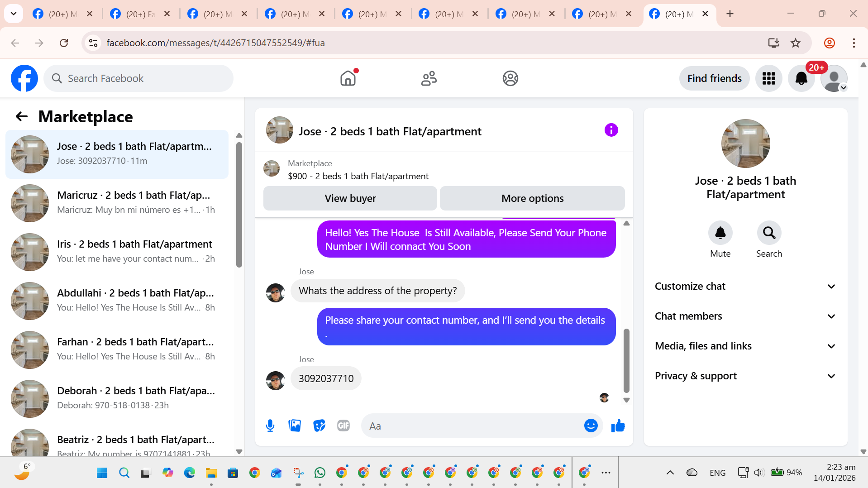Click the Find friends button
This screenshot has height=488, width=868.
[714, 78]
